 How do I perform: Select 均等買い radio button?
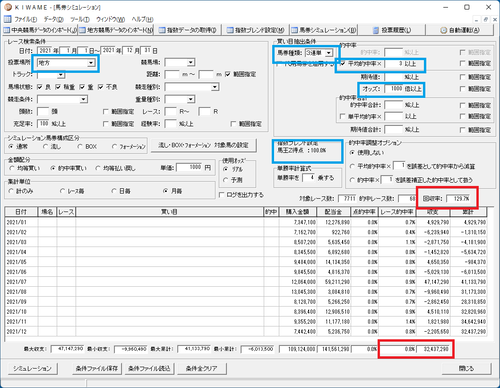coord(12,168)
